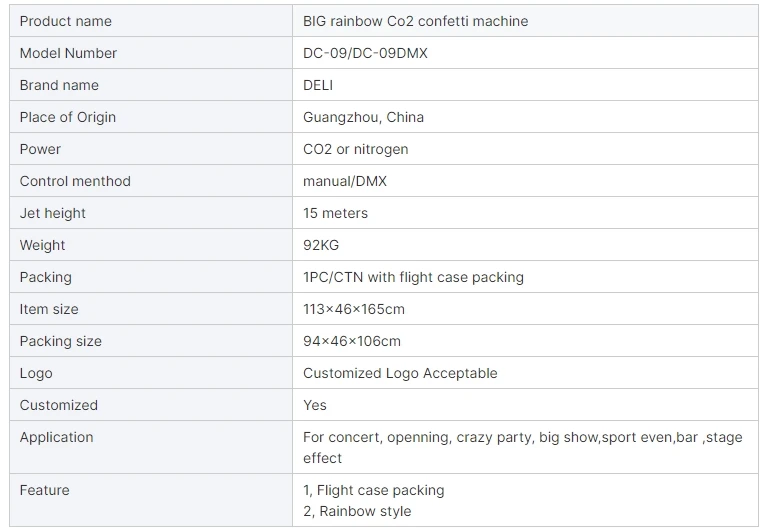Screen dimensions: 765x532
Task: Click the "Yes" value beside Customized
Action: coord(315,405)
